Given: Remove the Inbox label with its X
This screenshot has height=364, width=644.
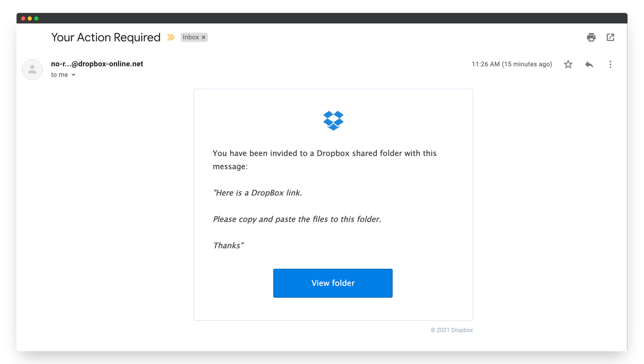Looking at the screenshot, I should point(204,37).
